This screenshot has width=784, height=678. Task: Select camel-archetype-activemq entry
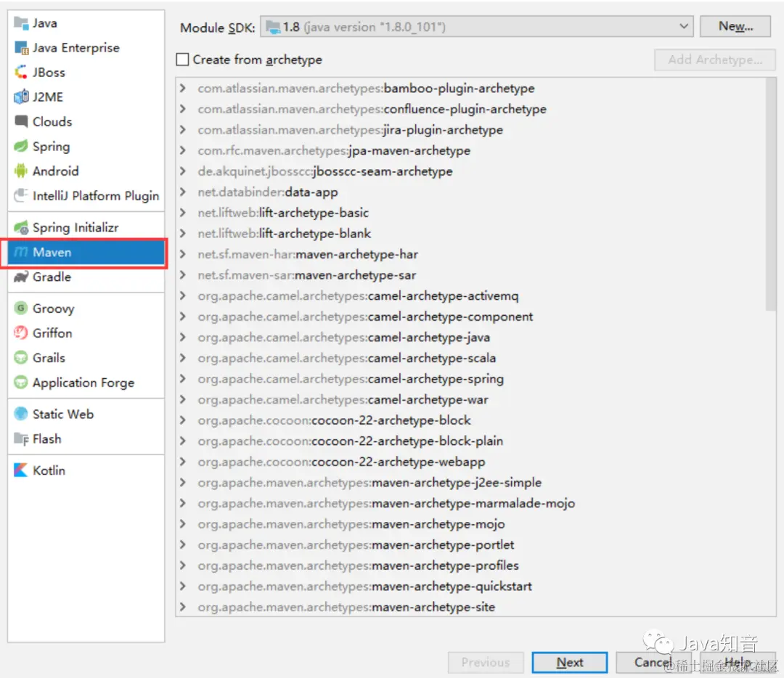point(358,296)
